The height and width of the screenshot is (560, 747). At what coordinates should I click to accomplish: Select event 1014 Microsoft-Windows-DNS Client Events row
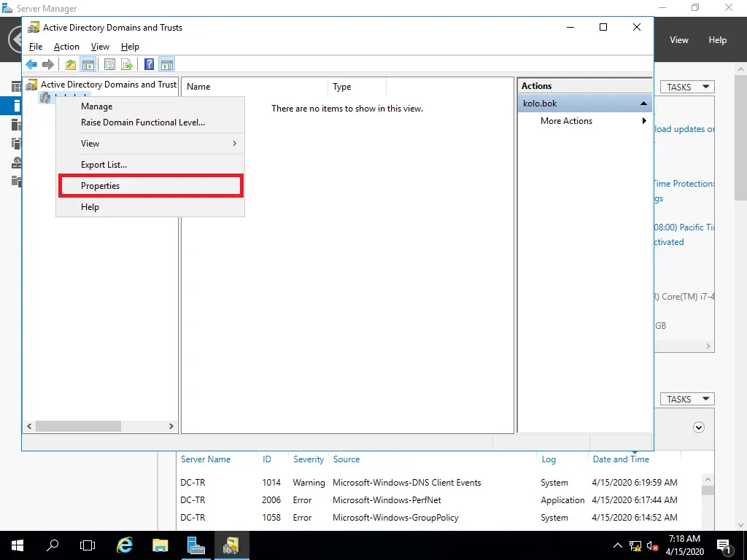(x=438, y=483)
